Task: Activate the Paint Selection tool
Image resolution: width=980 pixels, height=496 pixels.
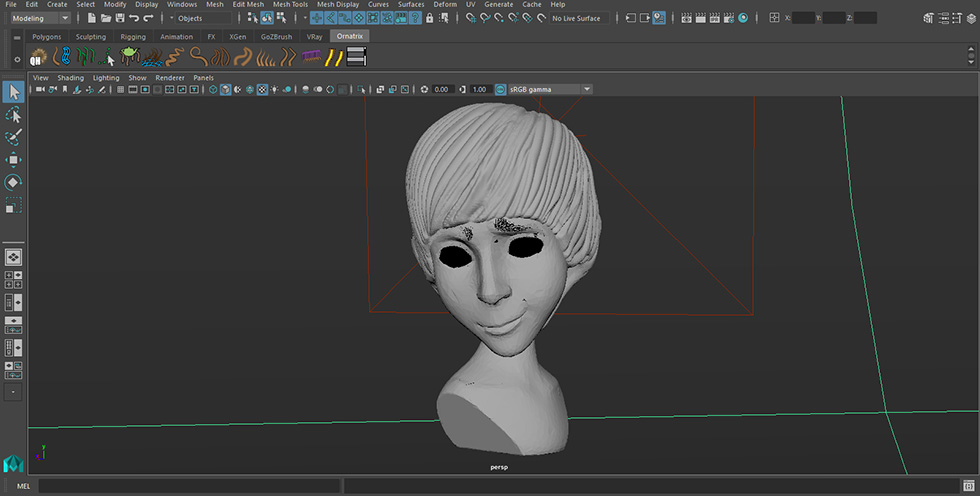Action: [x=13, y=137]
